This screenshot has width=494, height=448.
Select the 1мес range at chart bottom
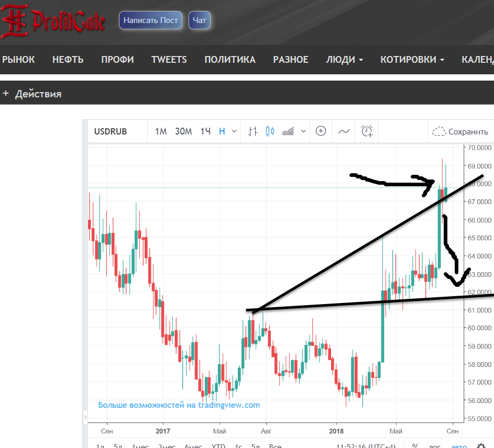point(140,445)
